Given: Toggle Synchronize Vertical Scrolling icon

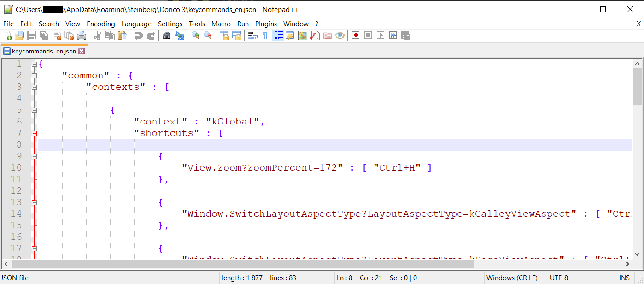Looking at the screenshot, I should point(224,35).
